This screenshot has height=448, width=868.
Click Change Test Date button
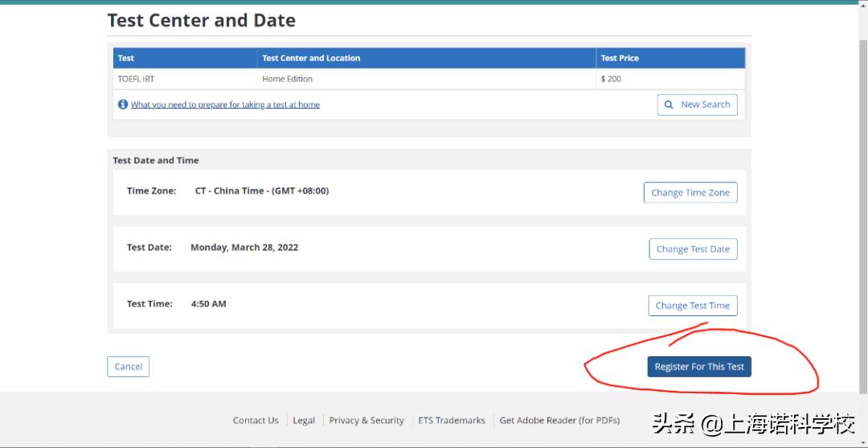pos(693,249)
